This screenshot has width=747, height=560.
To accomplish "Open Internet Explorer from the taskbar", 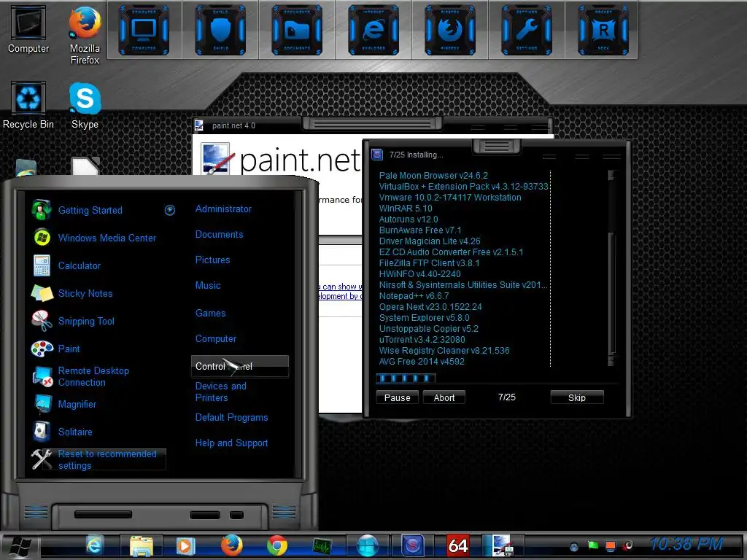I will [94, 545].
